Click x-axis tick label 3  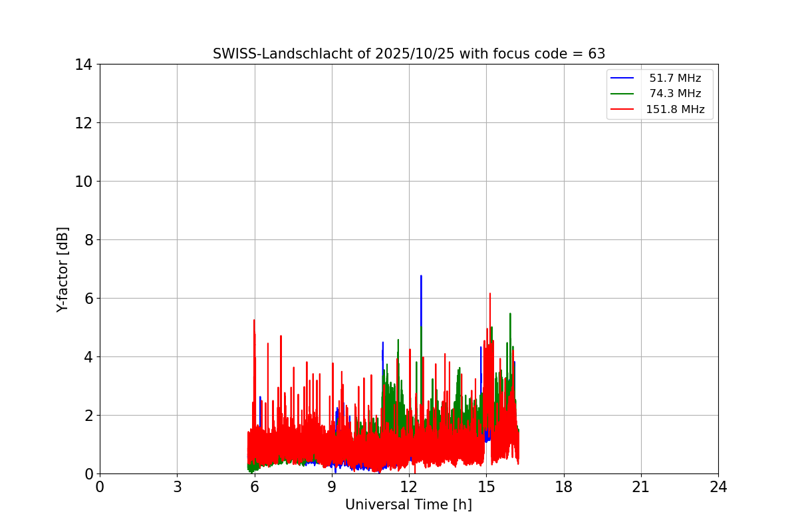tap(177, 487)
